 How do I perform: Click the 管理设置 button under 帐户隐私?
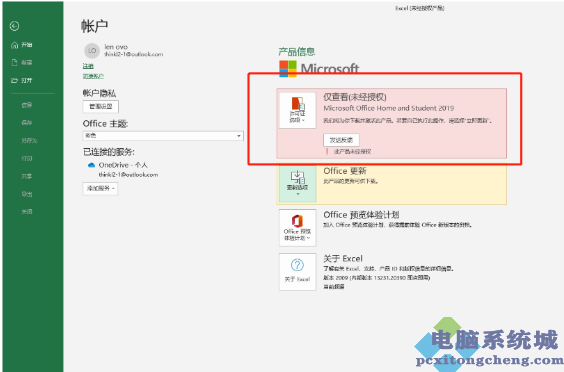tap(101, 106)
